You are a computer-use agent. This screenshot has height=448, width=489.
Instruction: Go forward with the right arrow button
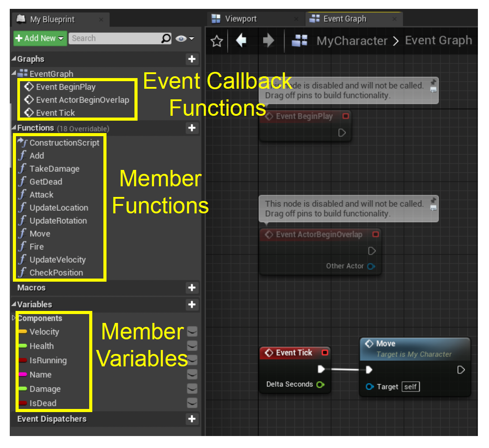tap(268, 41)
